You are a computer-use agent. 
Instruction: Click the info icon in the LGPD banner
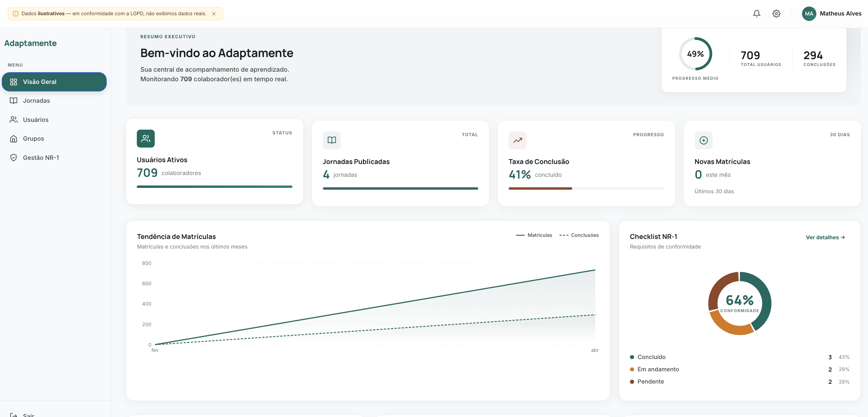pyautogui.click(x=16, y=14)
